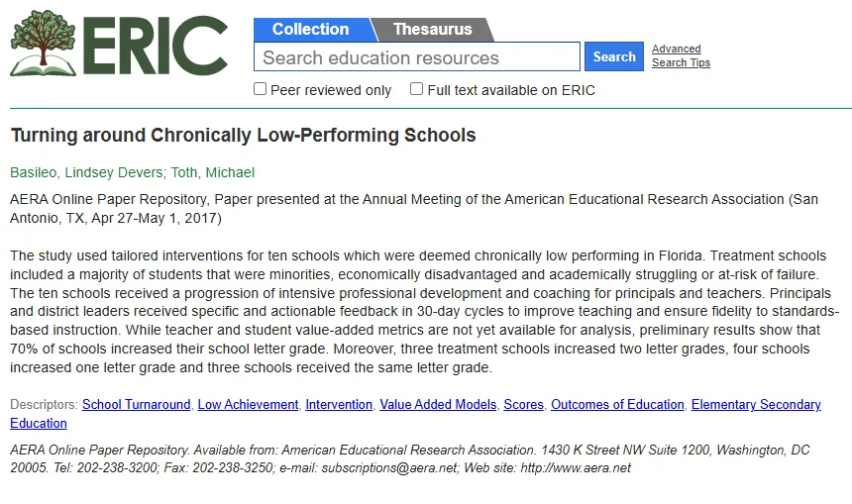
Task: Click the ERIC tree logo icon
Action: pos(44,43)
